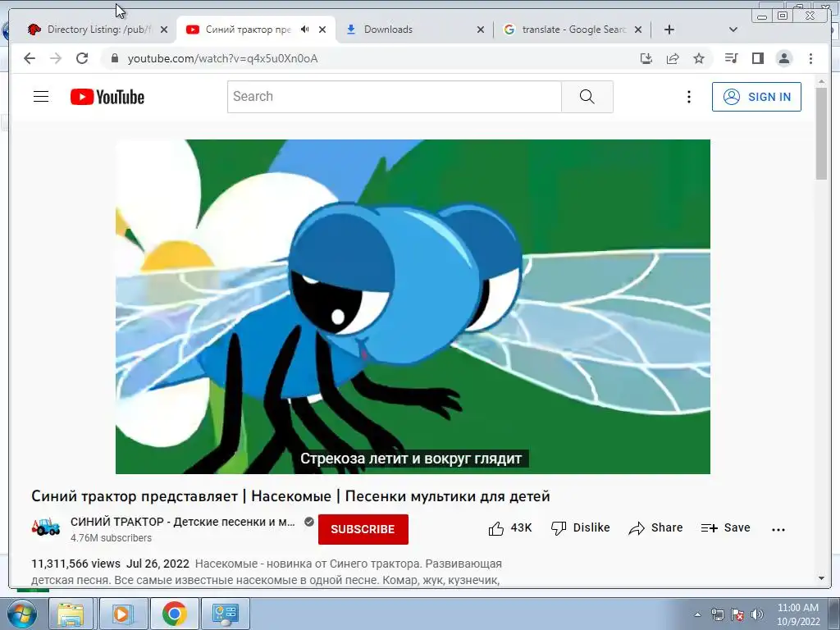Click the video player to pause
Image resolution: width=840 pixels, height=630 pixels.
413,307
